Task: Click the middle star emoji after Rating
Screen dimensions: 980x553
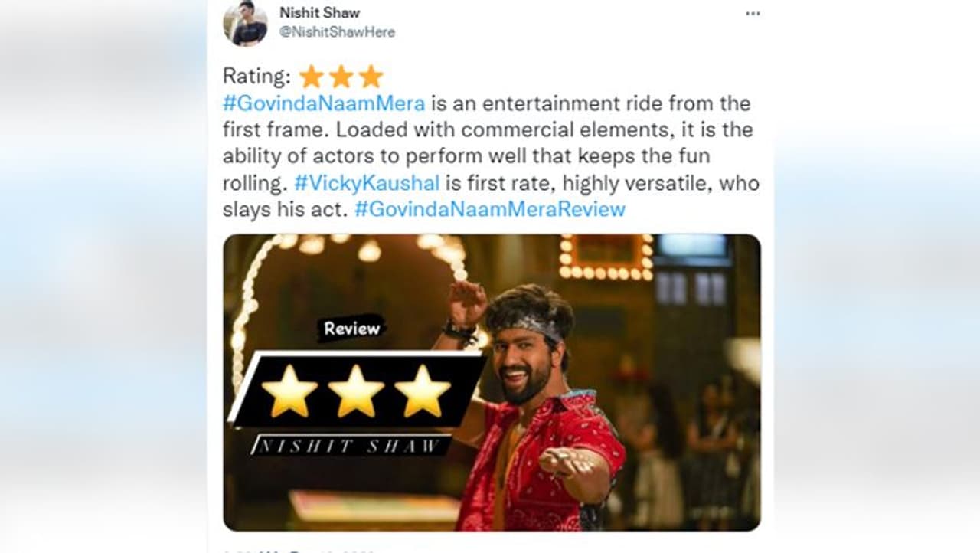Action: [x=341, y=77]
